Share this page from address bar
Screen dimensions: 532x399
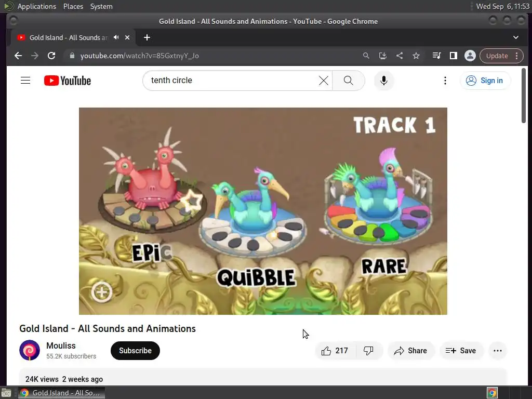400,56
